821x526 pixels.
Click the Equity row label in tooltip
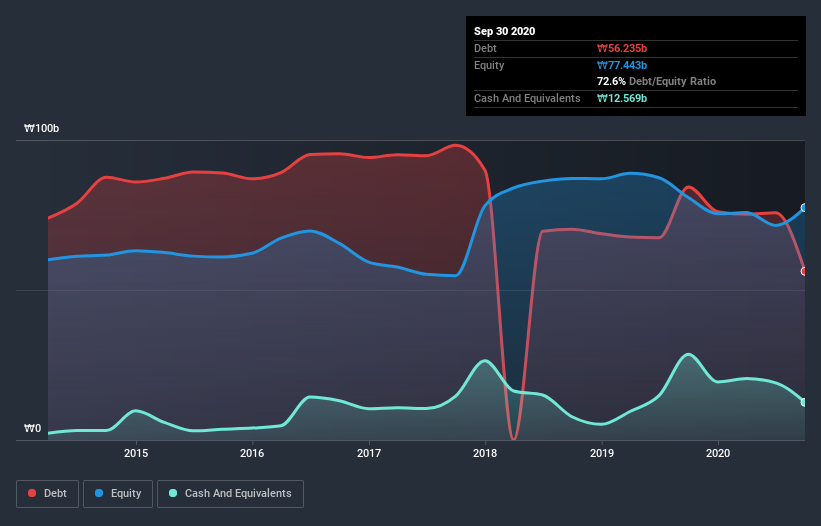click(x=489, y=65)
